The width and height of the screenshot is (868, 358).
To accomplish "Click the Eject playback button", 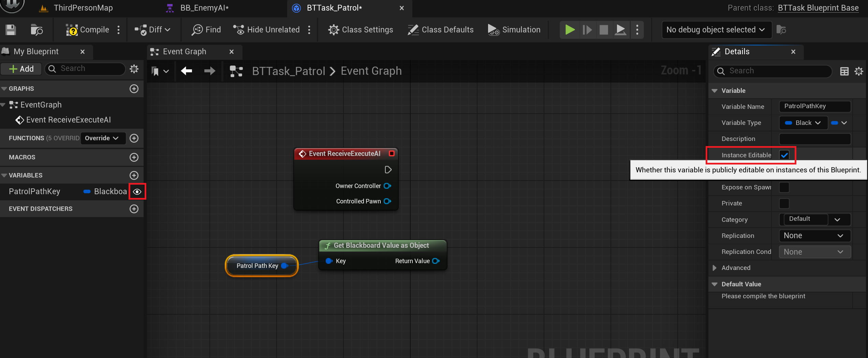I will pos(620,30).
